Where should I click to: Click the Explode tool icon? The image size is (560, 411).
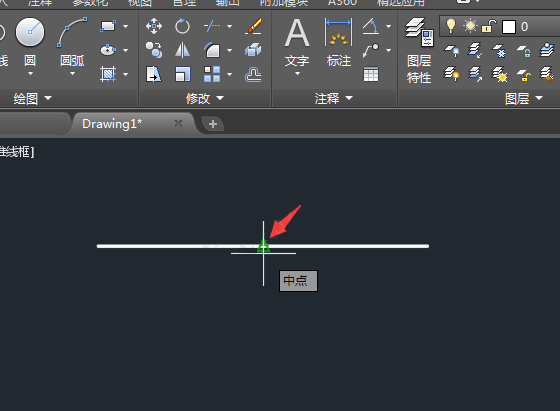[x=253, y=50]
